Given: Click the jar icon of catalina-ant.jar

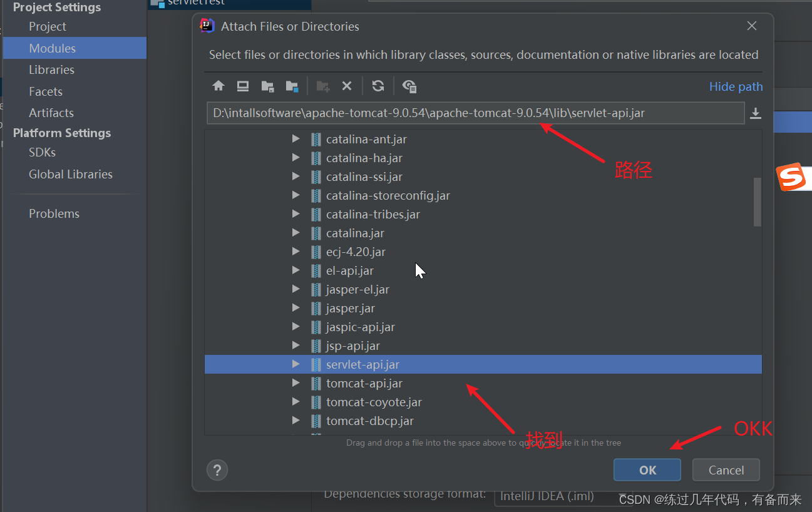Looking at the screenshot, I should [x=316, y=139].
